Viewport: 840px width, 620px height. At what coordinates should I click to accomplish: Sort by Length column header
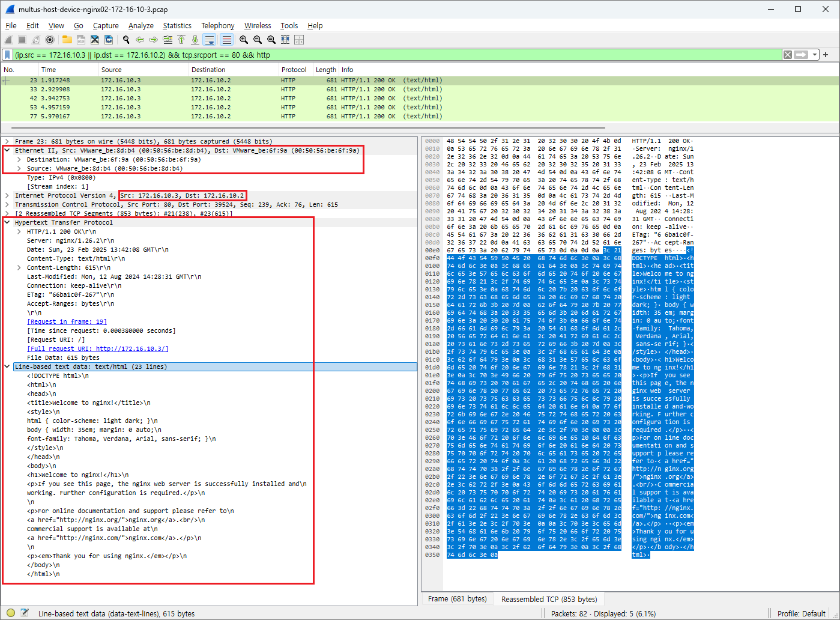pyautogui.click(x=326, y=70)
